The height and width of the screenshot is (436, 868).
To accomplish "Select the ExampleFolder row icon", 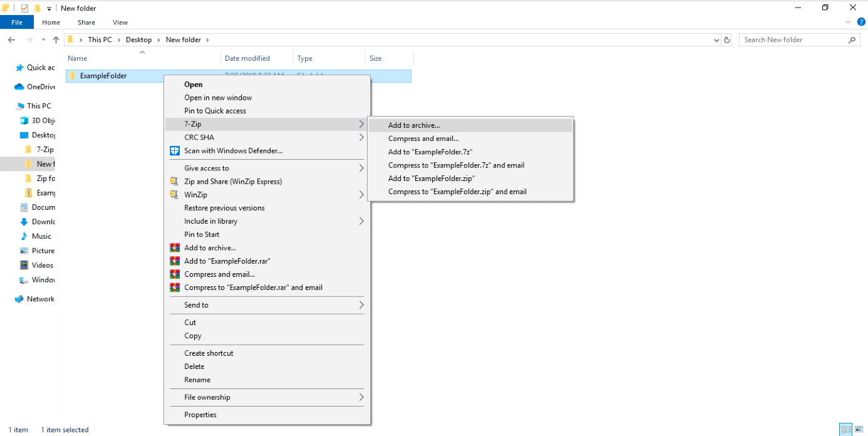I will tap(73, 76).
